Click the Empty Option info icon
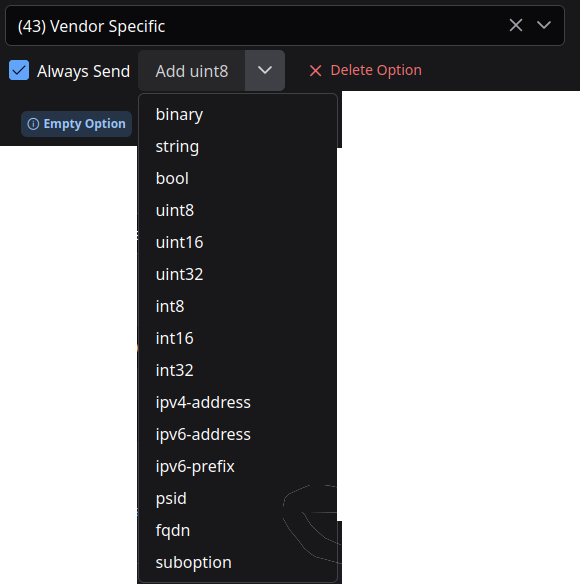Image resolution: width=580 pixels, height=584 pixels. point(33,124)
